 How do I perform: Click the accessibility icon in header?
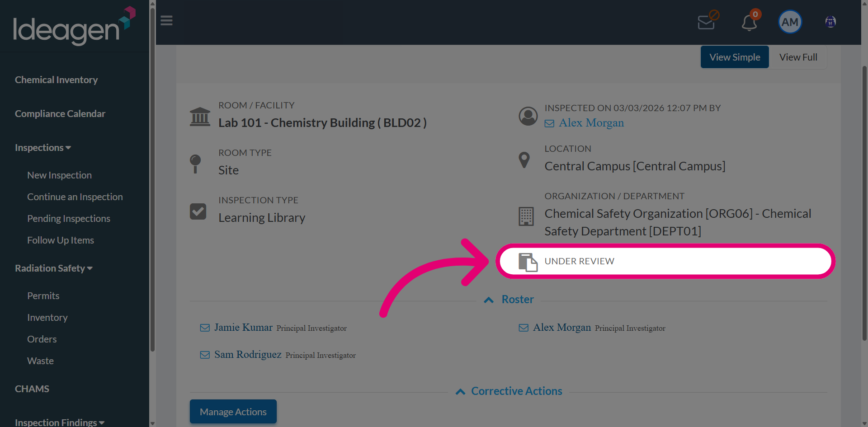(830, 22)
